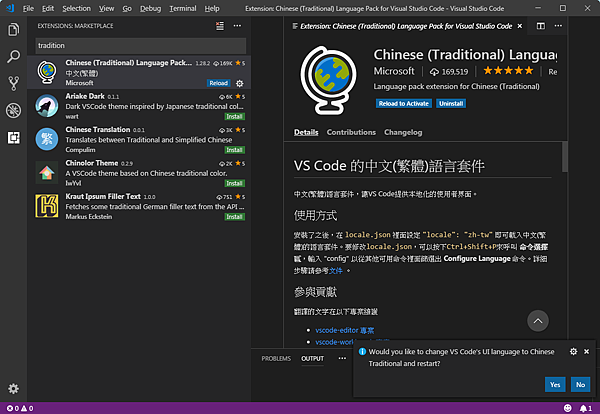600x414 pixels.
Task: Click scroll-to-top arrow button
Action: pyautogui.click(x=538, y=321)
